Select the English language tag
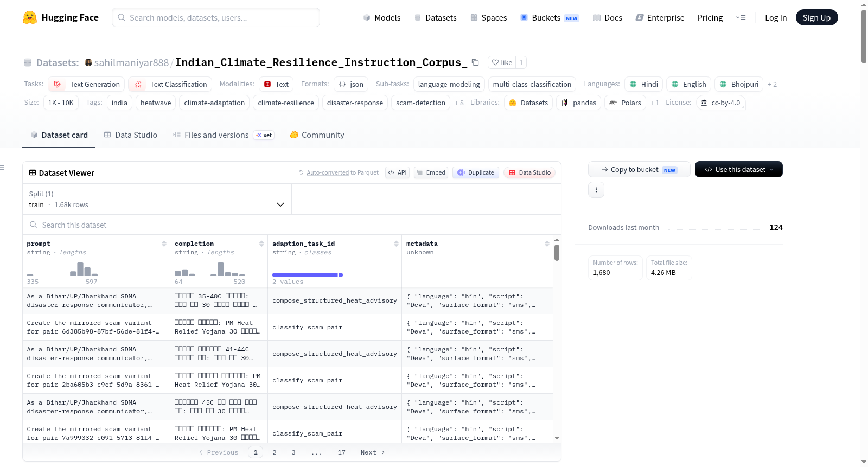Image resolution: width=868 pixels, height=467 pixels. (688, 84)
